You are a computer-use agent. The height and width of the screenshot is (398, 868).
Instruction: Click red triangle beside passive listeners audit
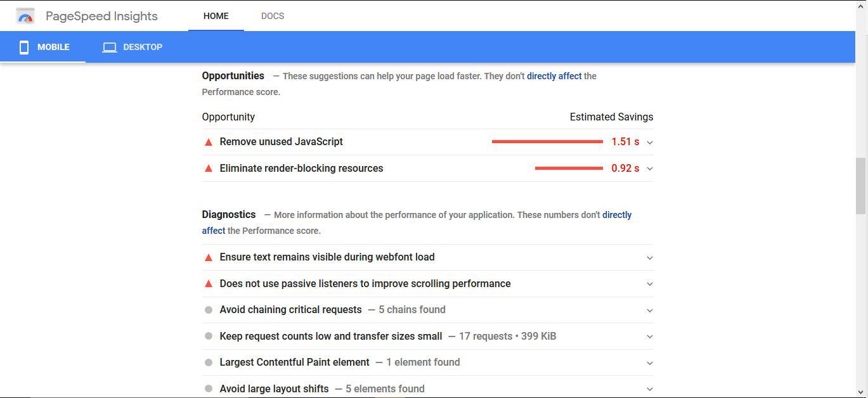(208, 284)
